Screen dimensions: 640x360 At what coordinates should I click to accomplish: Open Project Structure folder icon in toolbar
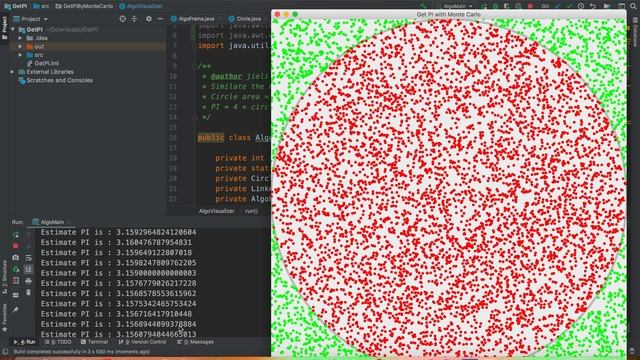[x=607, y=6]
